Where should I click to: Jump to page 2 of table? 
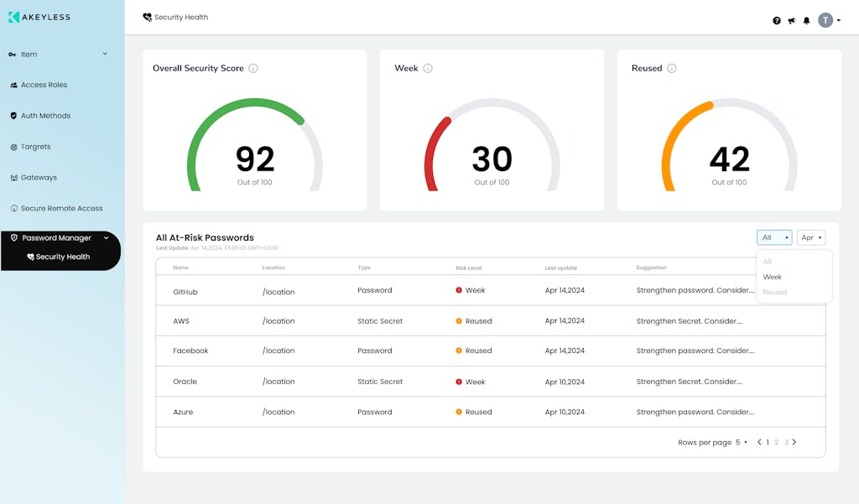[777, 443]
